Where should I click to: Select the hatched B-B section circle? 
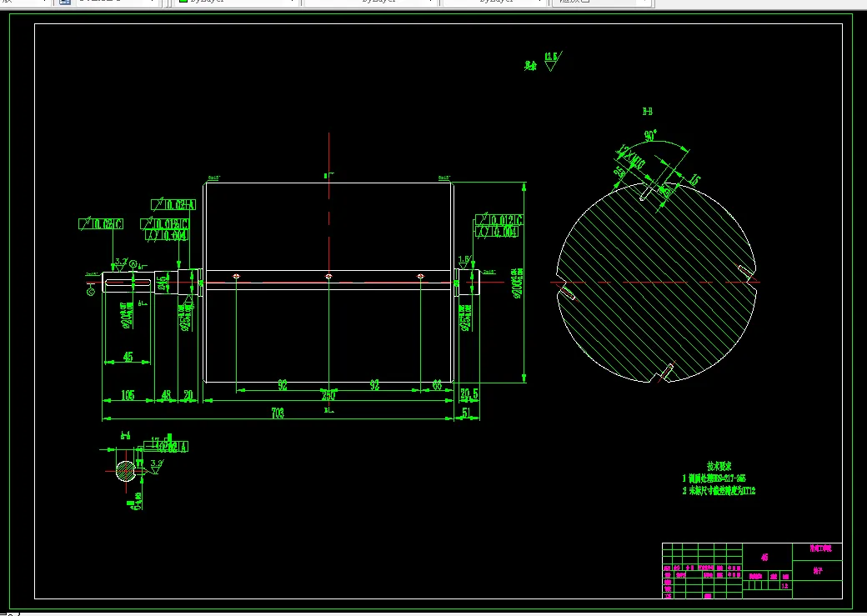point(656,282)
